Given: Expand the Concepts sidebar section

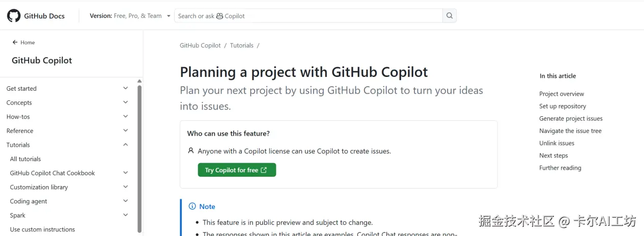Looking at the screenshot, I should pyautogui.click(x=126, y=102).
